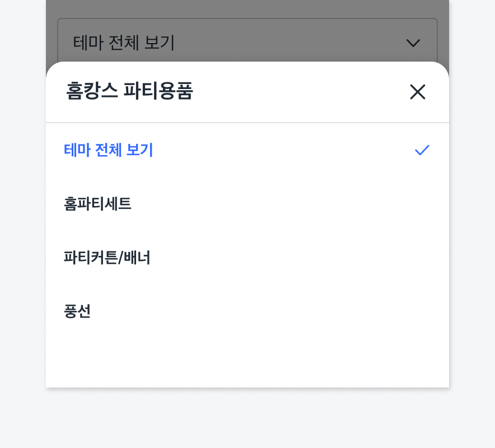Viewport: 495px width, 448px height.
Task: Tap the dimmed backdrop above the sheet
Action: (x=247, y=8)
